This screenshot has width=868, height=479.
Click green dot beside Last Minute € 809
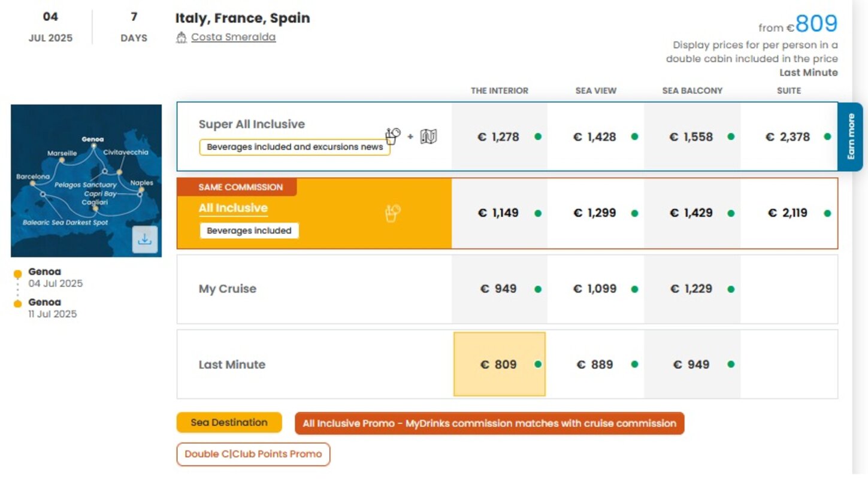click(538, 364)
